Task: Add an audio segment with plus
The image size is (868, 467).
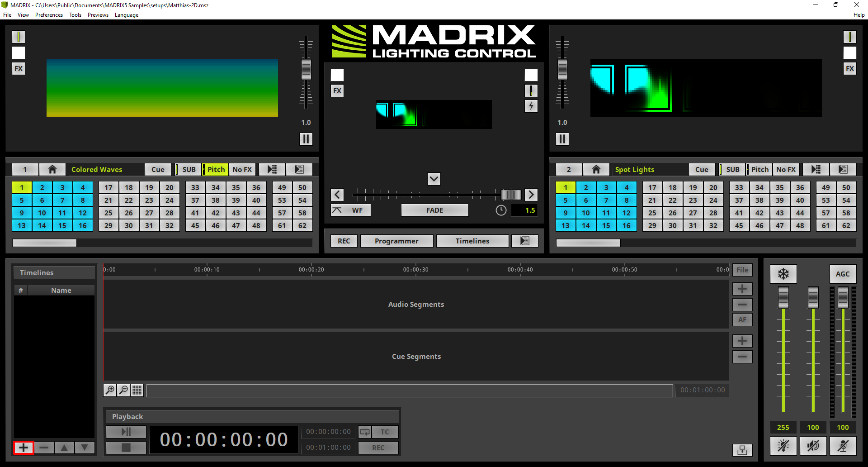Action: [x=742, y=289]
